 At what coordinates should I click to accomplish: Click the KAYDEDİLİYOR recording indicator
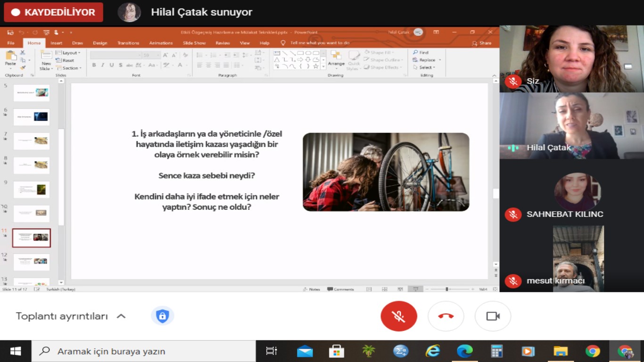(53, 12)
